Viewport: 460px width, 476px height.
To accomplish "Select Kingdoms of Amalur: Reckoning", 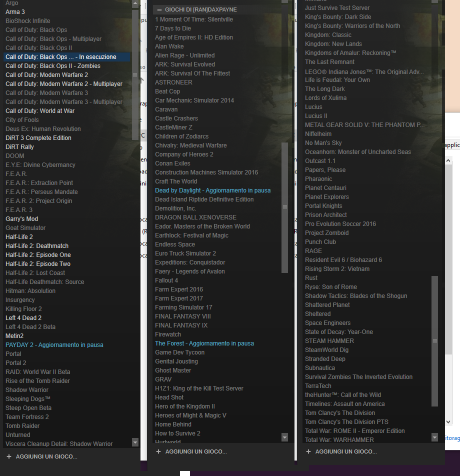I will click(350, 53).
